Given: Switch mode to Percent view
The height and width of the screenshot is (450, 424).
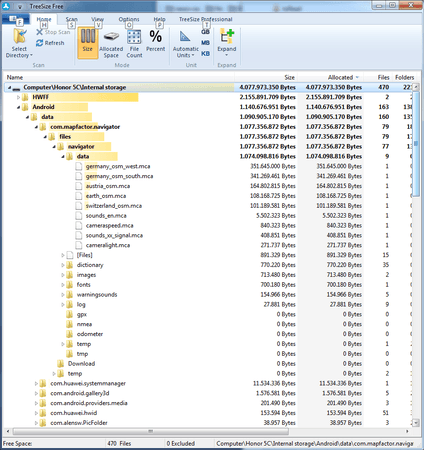Looking at the screenshot, I should tap(155, 41).
